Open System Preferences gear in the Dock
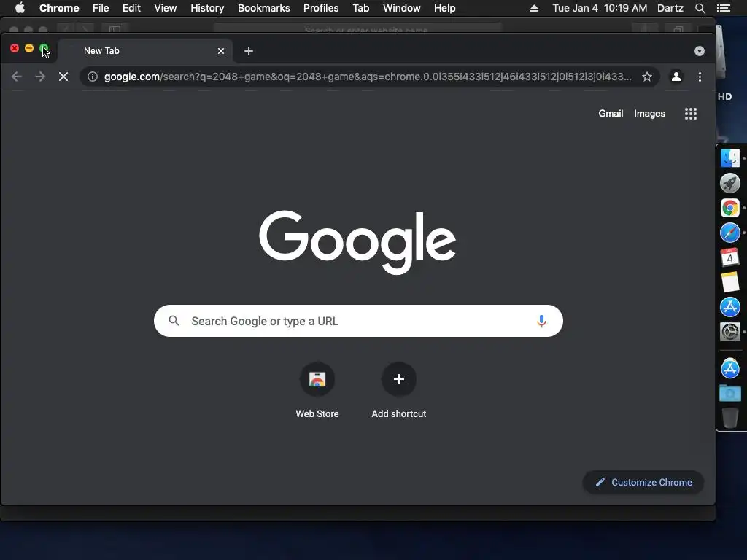747x560 pixels. click(x=729, y=332)
